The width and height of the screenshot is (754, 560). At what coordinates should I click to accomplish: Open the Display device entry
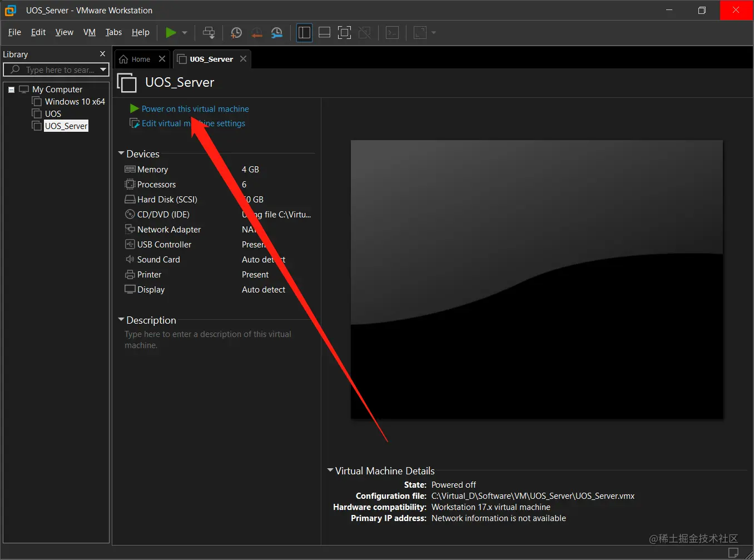pos(151,290)
